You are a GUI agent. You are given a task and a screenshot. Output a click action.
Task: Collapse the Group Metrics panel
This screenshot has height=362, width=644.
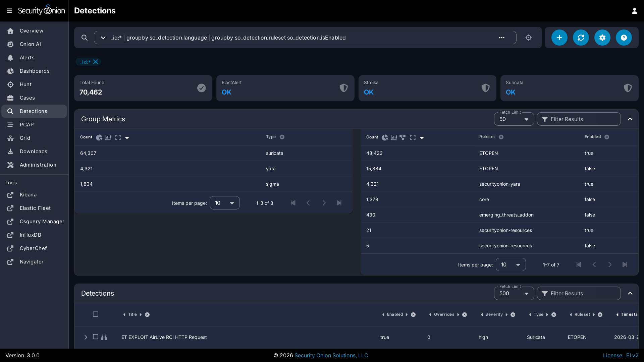point(630,119)
